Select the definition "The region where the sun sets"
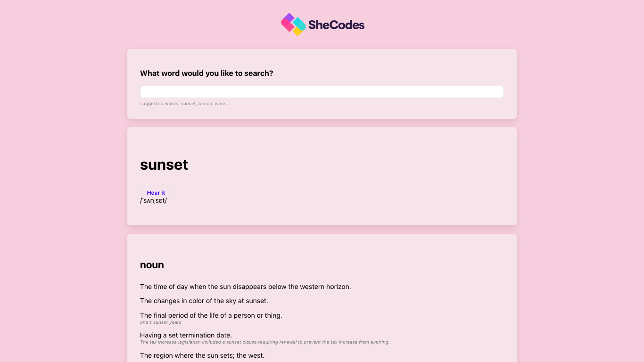This screenshot has width=644, height=362. [x=202, y=355]
